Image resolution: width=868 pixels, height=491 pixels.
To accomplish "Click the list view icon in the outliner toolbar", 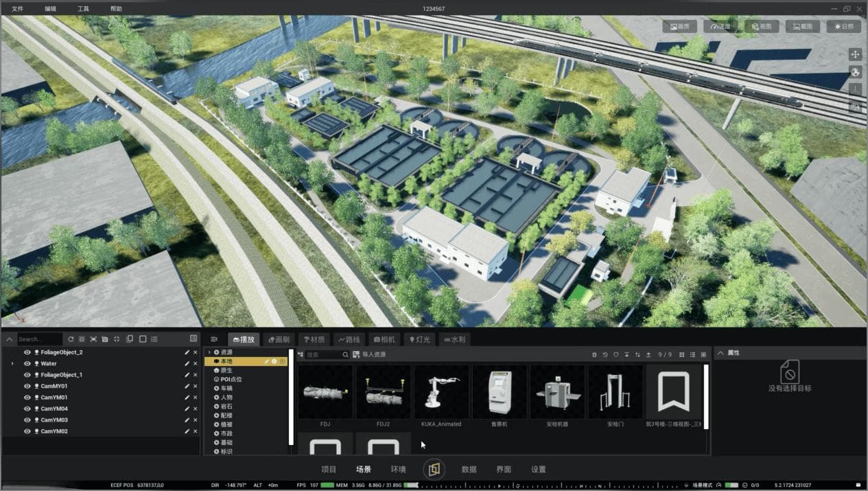I will click(x=154, y=339).
